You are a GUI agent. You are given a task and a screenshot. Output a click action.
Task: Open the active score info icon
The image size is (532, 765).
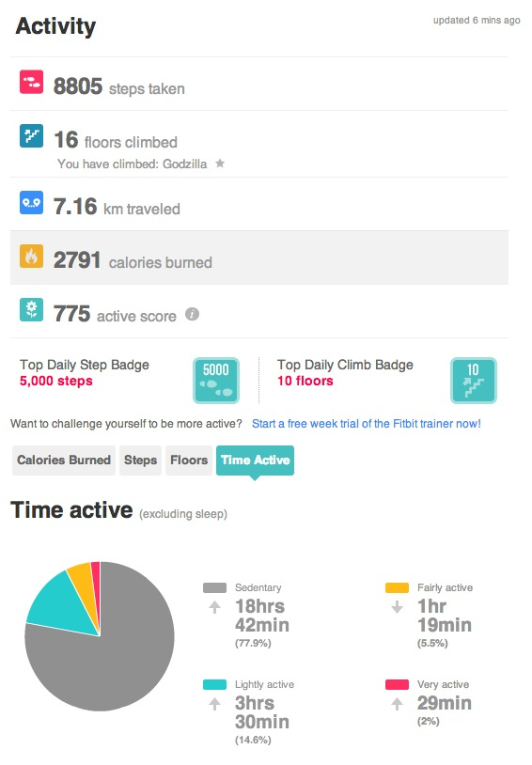pos(192,314)
